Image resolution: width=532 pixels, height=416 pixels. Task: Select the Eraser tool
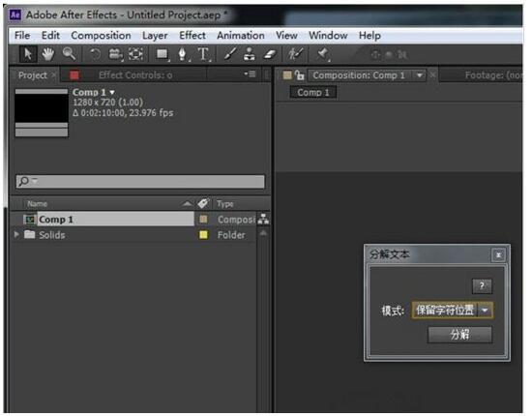270,54
